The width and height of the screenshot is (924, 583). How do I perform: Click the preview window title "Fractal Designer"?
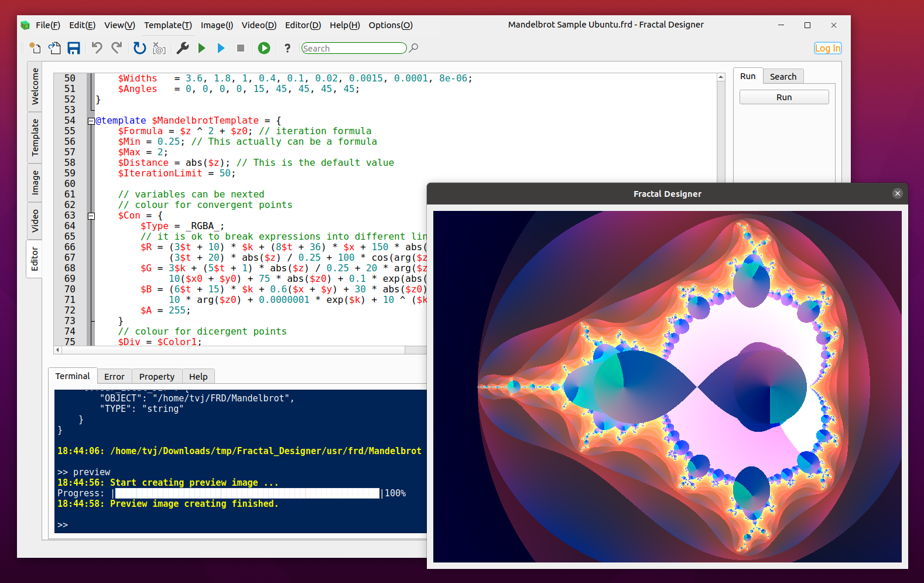pos(667,194)
